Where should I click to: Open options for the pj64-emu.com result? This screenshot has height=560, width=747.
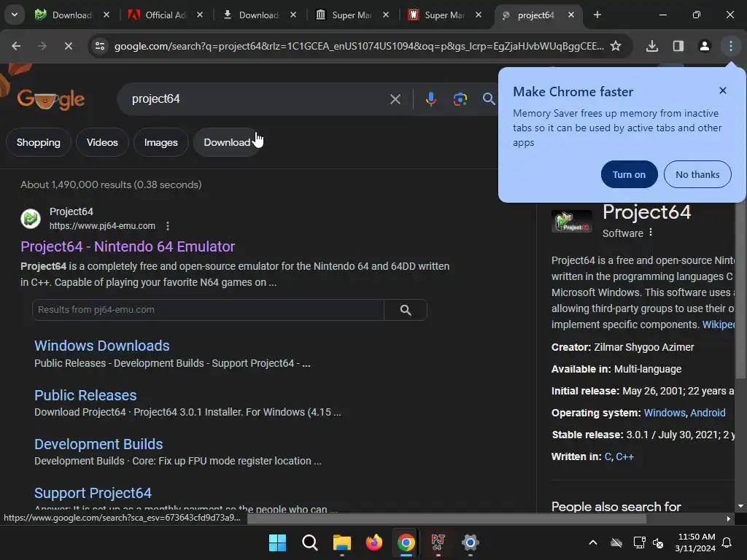coord(167,226)
